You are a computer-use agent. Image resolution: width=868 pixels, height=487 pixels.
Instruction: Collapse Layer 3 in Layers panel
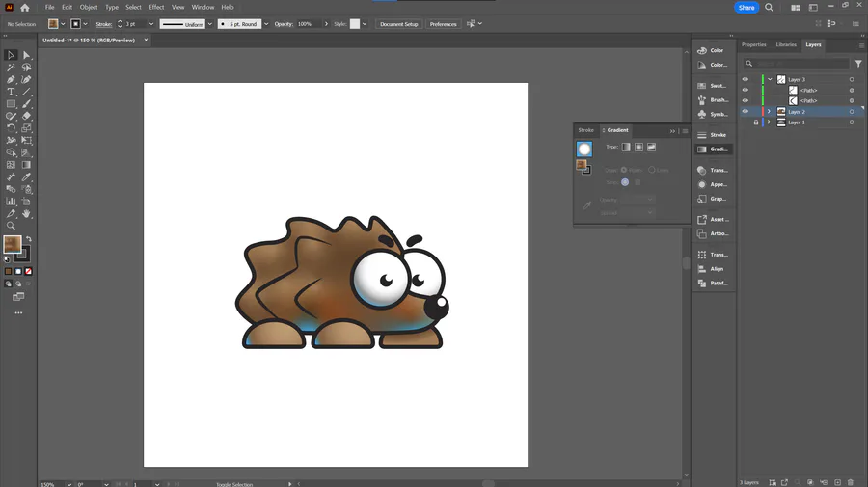click(770, 79)
